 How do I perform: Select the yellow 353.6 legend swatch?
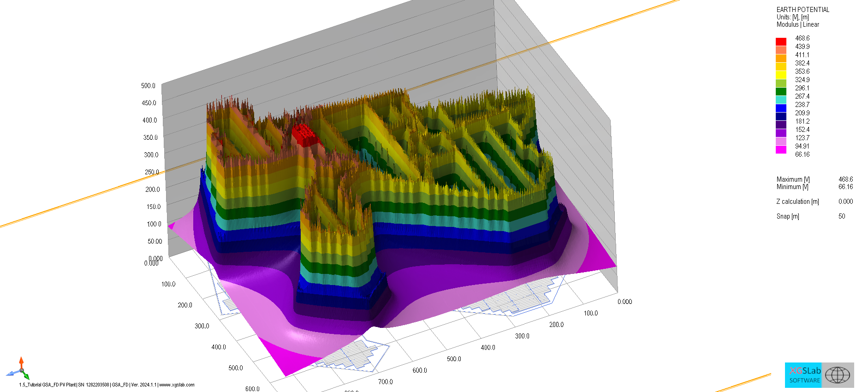781,75
